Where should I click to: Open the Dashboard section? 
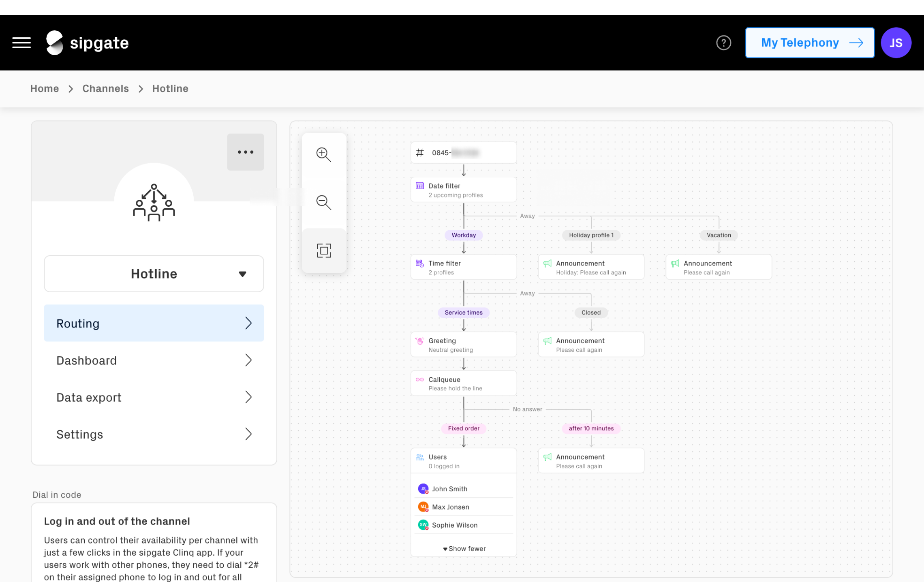pyautogui.click(x=154, y=360)
